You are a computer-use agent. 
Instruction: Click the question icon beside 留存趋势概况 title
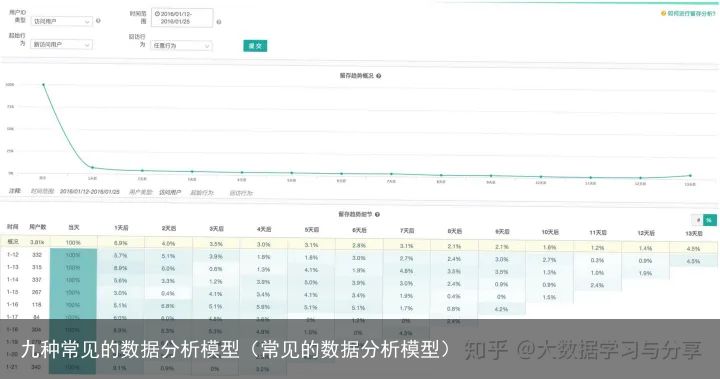coord(379,76)
